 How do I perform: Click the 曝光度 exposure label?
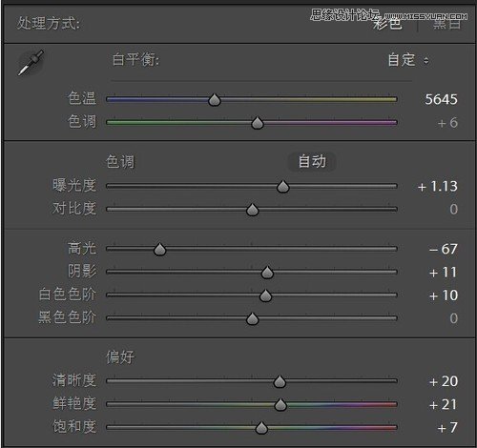coord(74,185)
